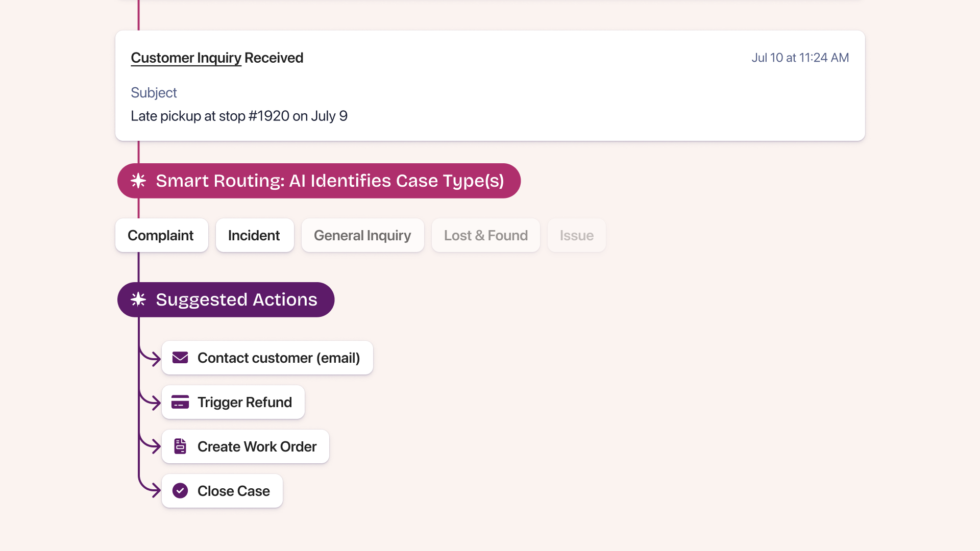Click the Create Work Order action text

pos(257,447)
